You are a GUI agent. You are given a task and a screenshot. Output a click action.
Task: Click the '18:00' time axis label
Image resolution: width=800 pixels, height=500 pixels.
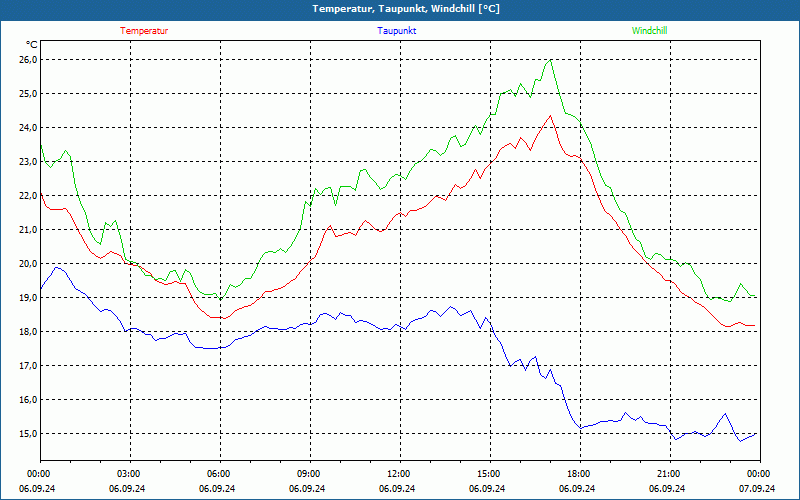coord(578,474)
